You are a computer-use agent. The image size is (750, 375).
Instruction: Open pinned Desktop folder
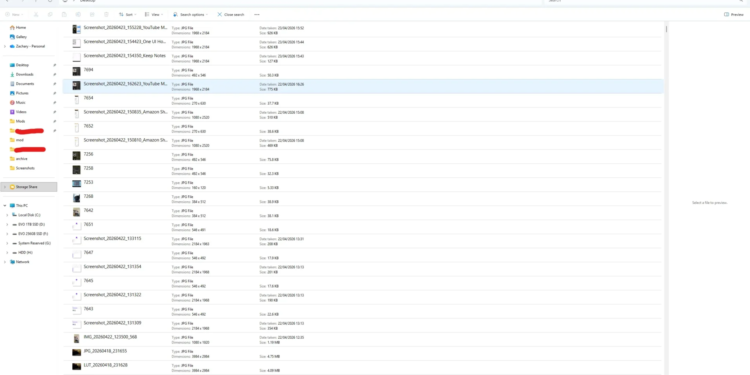[20, 65]
